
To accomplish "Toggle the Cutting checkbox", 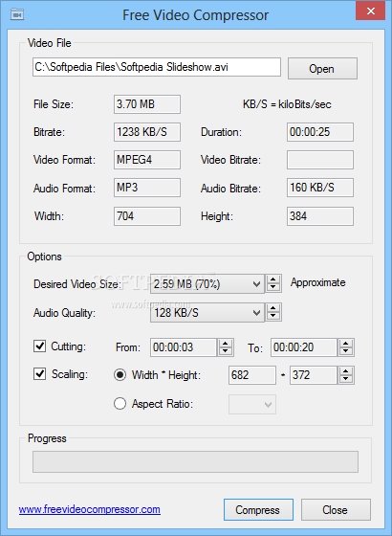I will coord(39,346).
